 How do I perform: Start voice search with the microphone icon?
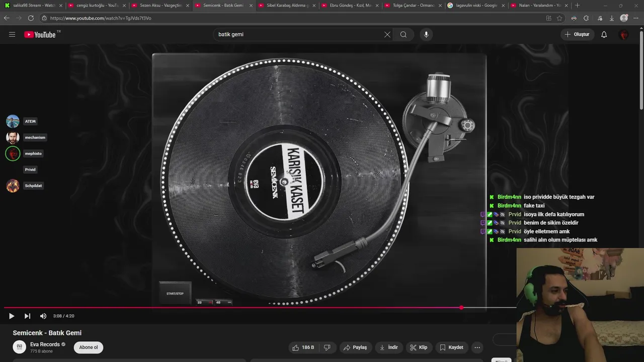coord(426,35)
